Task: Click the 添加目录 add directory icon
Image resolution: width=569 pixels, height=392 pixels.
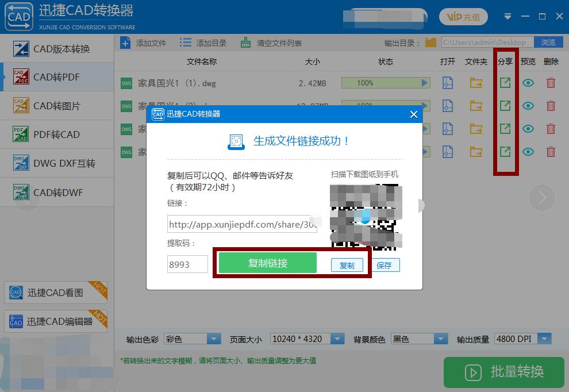Action: coord(185,42)
